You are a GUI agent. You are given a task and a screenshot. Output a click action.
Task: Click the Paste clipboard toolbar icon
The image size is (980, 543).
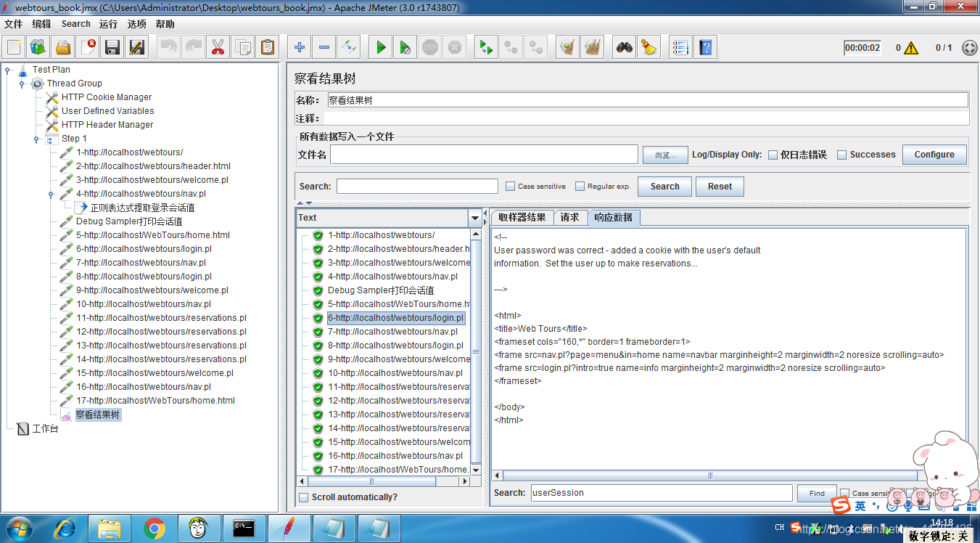[x=267, y=48]
